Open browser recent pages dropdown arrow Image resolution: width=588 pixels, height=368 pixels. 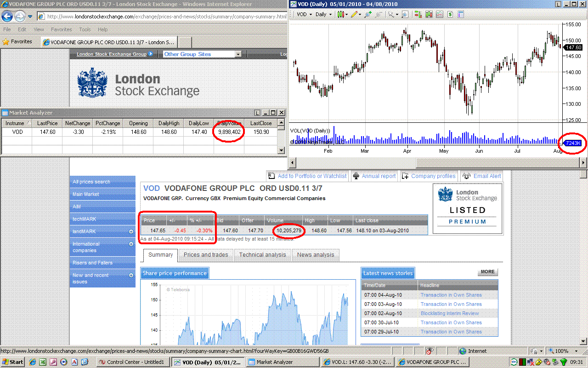tap(30, 17)
